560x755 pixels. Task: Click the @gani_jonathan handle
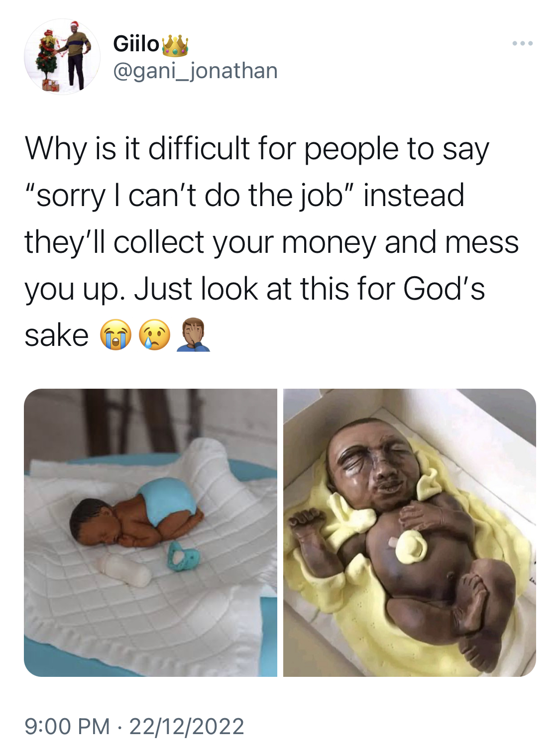(195, 71)
